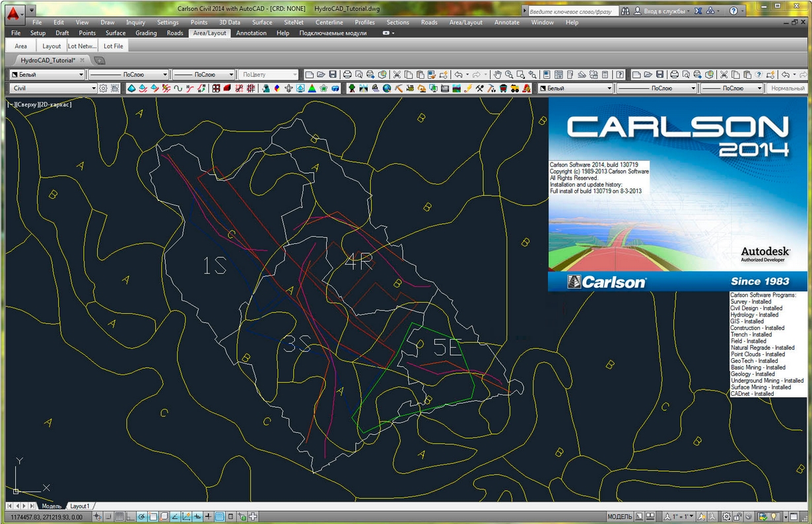This screenshot has width=812, height=524.
Task: Open the color dropdown showing Белый
Action: pos(46,75)
